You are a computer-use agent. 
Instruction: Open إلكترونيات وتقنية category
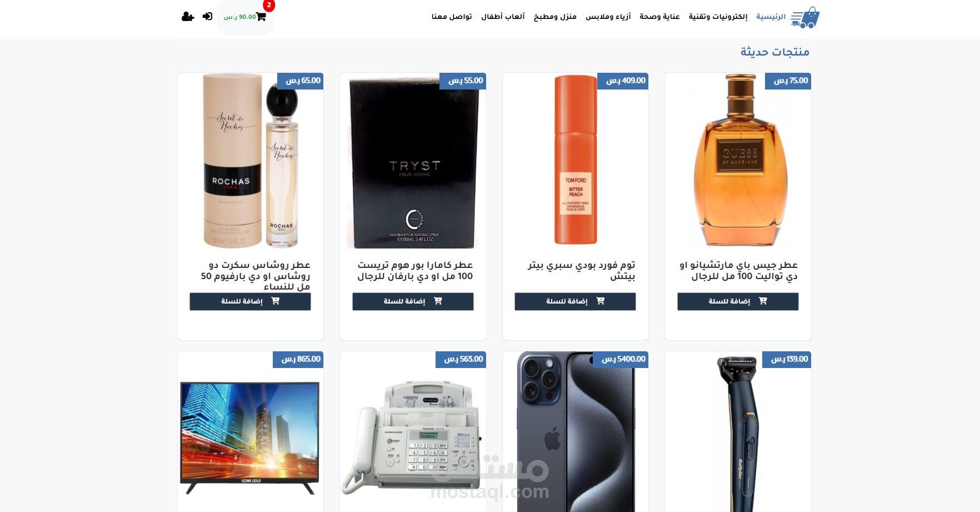[718, 17]
